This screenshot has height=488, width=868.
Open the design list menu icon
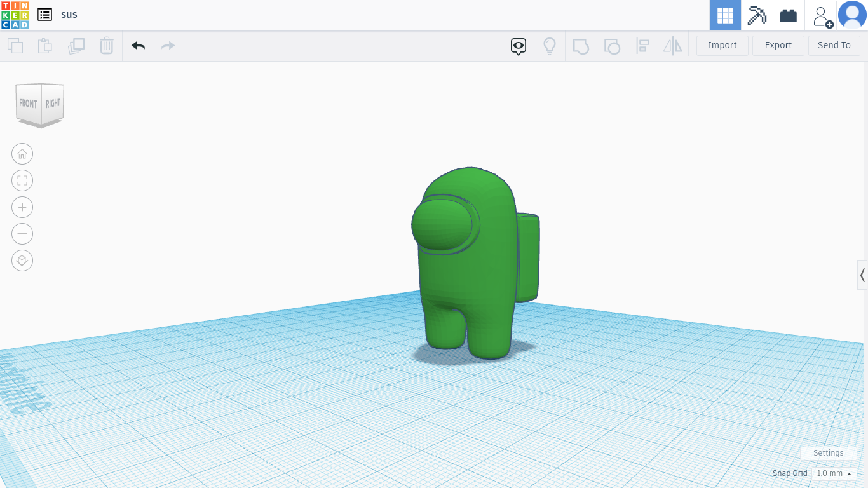click(44, 15)
